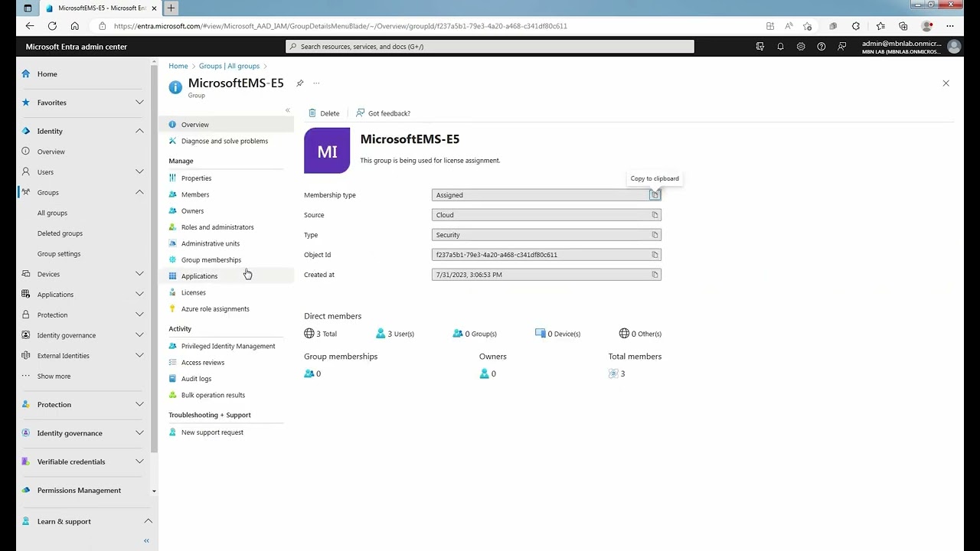Open a new browser tab
This screenshot has width=980, height=551.
click(171, 8)
